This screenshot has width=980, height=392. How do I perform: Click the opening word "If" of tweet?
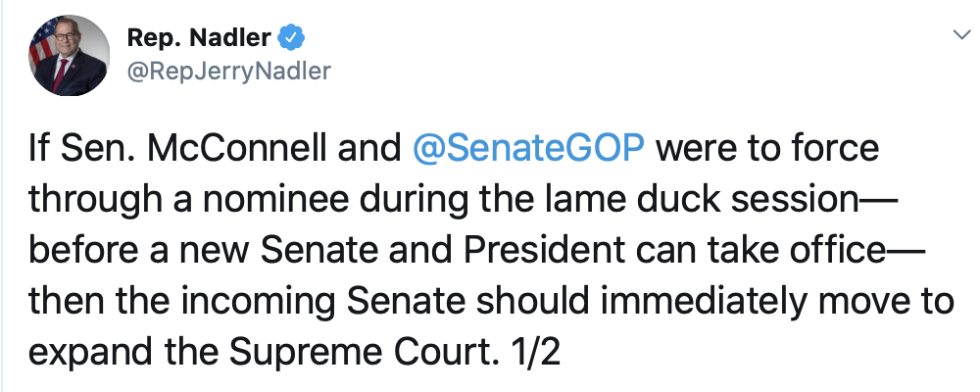pos(40,150)
